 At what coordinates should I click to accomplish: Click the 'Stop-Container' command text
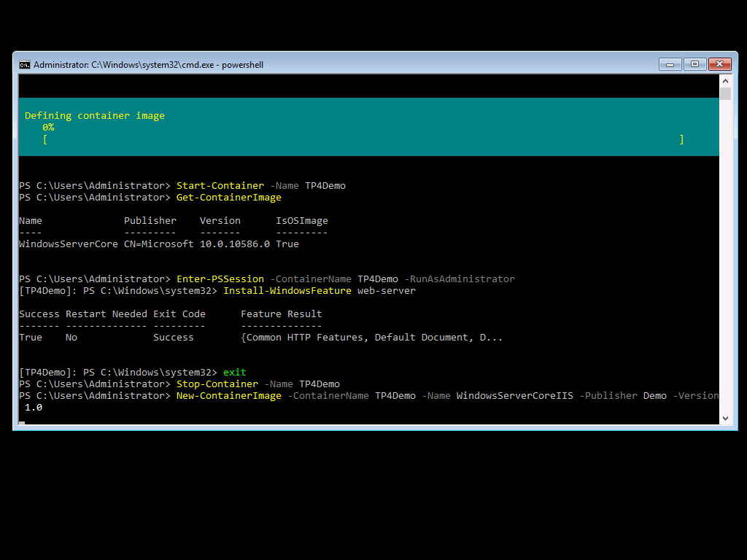click(217, 384)
